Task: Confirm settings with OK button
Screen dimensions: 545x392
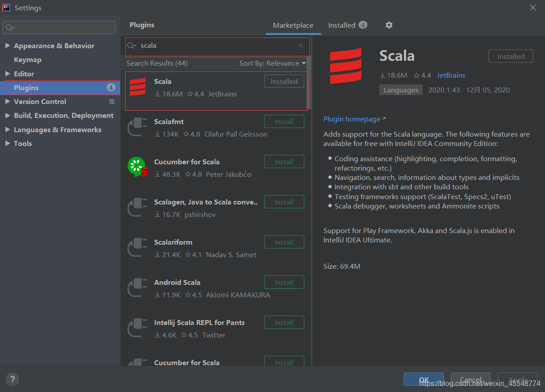Action: point(423,379)
